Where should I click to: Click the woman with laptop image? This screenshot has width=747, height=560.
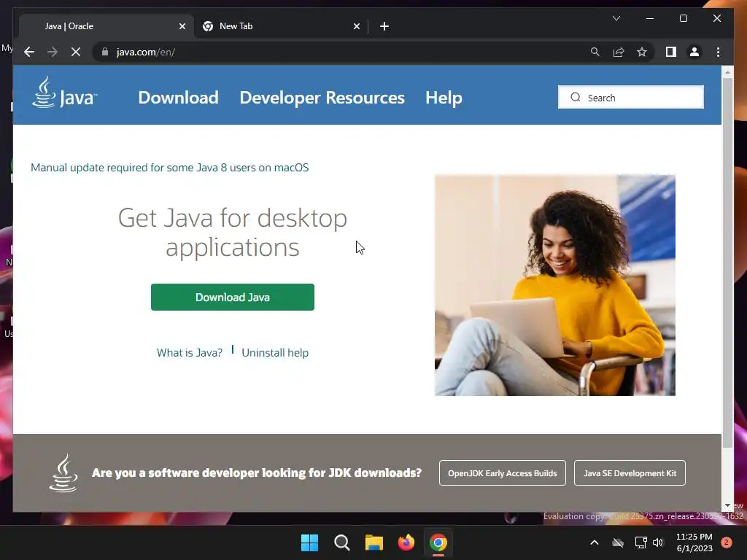point(555,285)
